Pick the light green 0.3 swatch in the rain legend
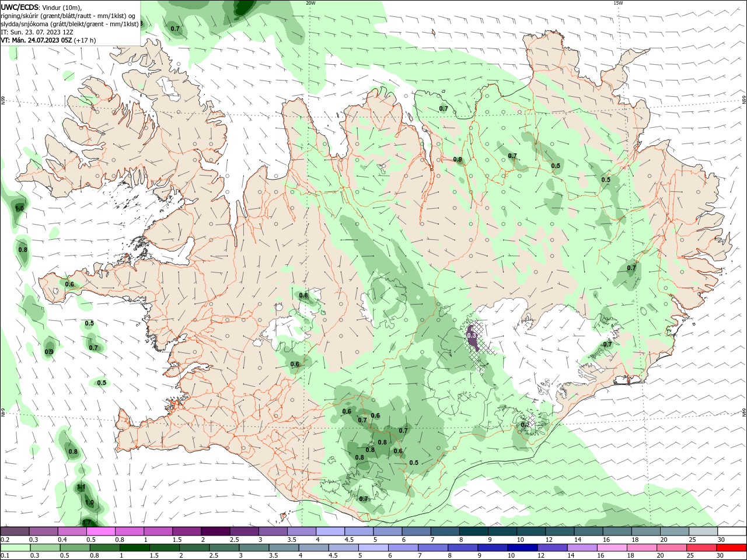Screen dimensions: 747x560 click(46, 548)
